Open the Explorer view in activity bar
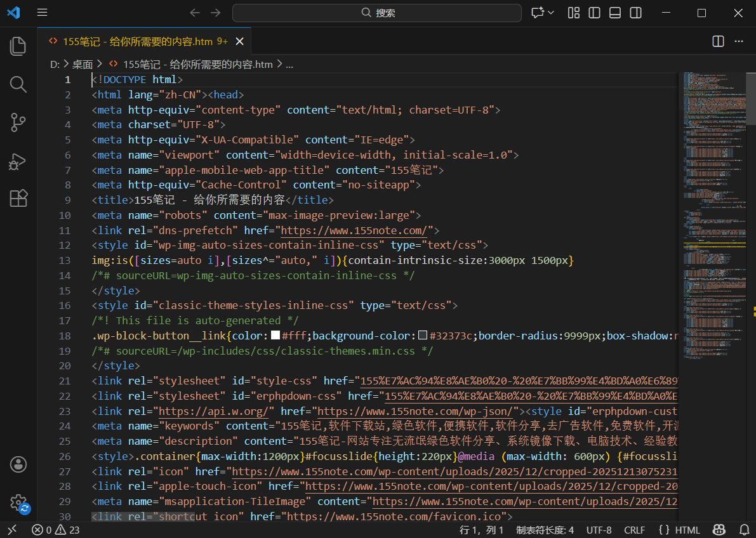This screenshot has width=756, height=538. click(18, 46)
